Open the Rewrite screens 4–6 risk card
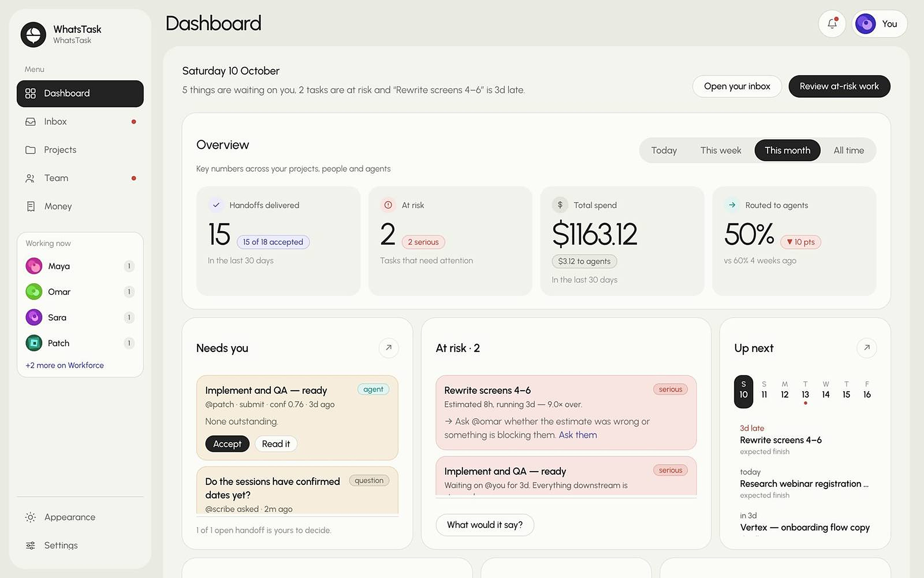 click(566, 413)
